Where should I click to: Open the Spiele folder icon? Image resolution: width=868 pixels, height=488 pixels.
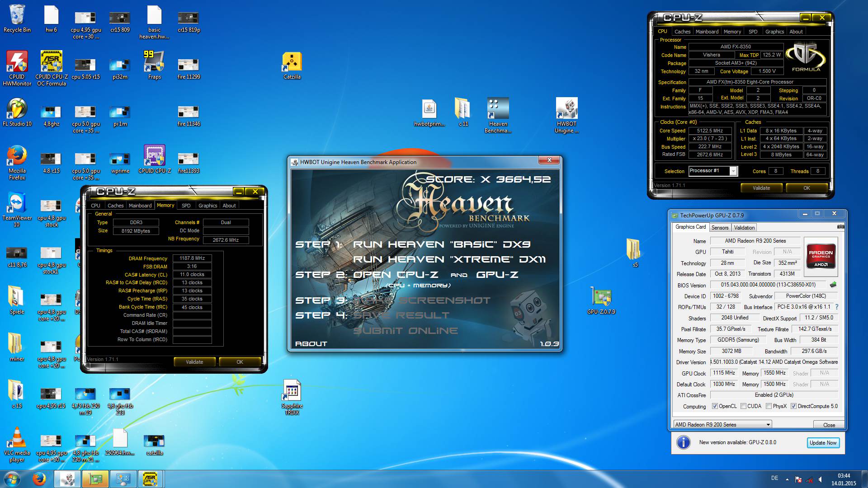[x=17, y=300]
